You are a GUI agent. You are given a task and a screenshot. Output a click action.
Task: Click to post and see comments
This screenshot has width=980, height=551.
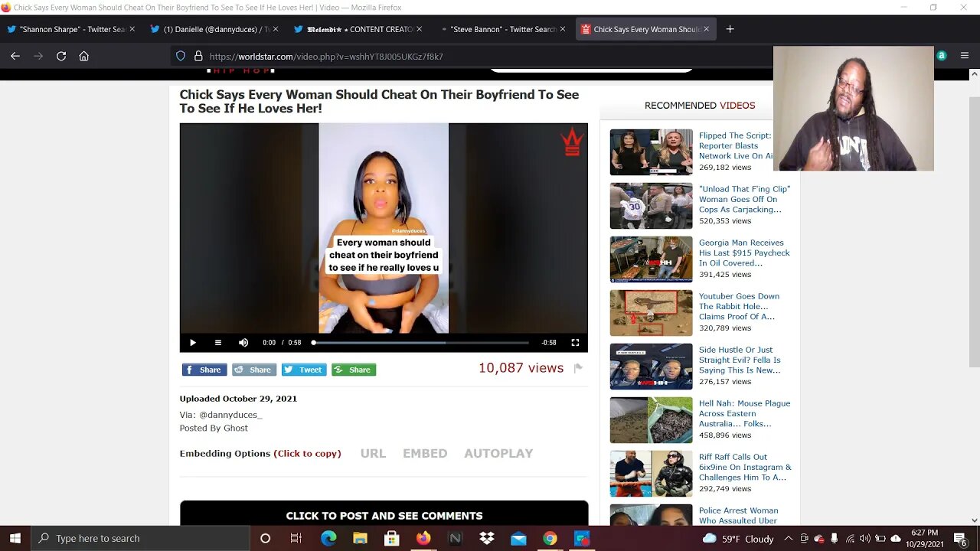point(384,515)
